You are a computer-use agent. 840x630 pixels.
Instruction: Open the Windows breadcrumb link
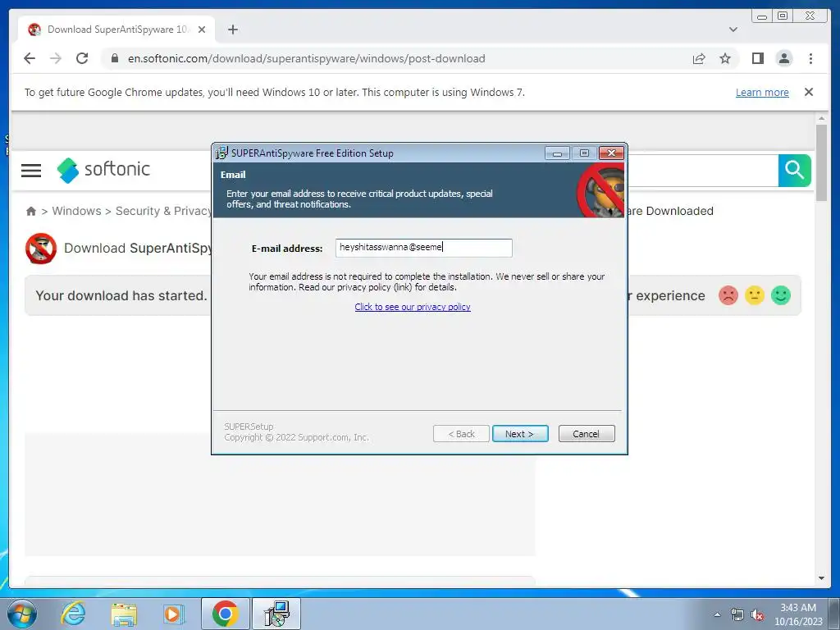coord(76,211)
